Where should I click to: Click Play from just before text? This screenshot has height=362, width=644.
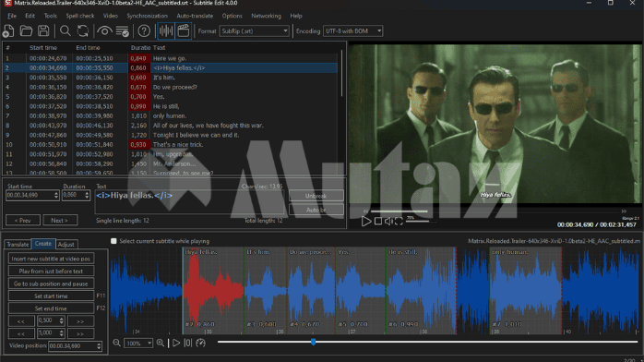[51, 271]
